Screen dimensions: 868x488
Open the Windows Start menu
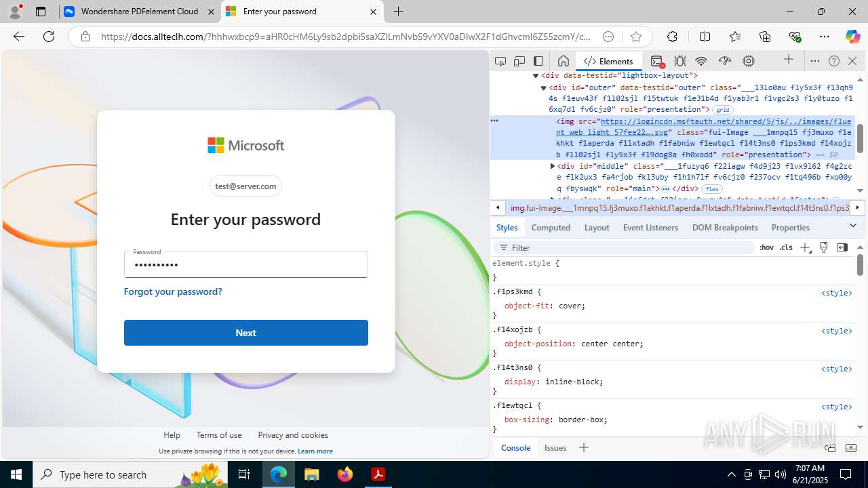pos(16,474)
